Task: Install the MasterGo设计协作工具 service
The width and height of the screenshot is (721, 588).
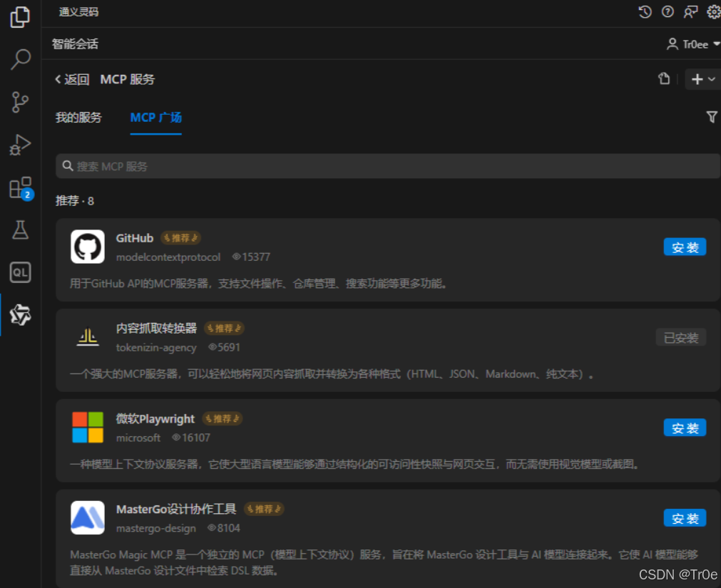Action: pyautogui.click(x=685, y=518)
